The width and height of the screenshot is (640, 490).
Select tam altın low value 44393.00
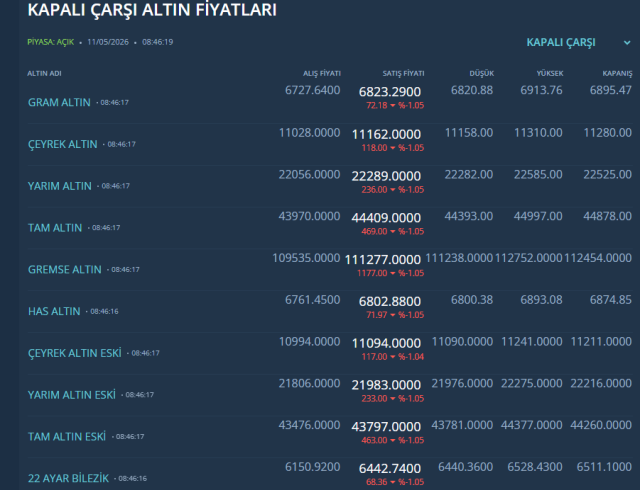click(469, 216)
